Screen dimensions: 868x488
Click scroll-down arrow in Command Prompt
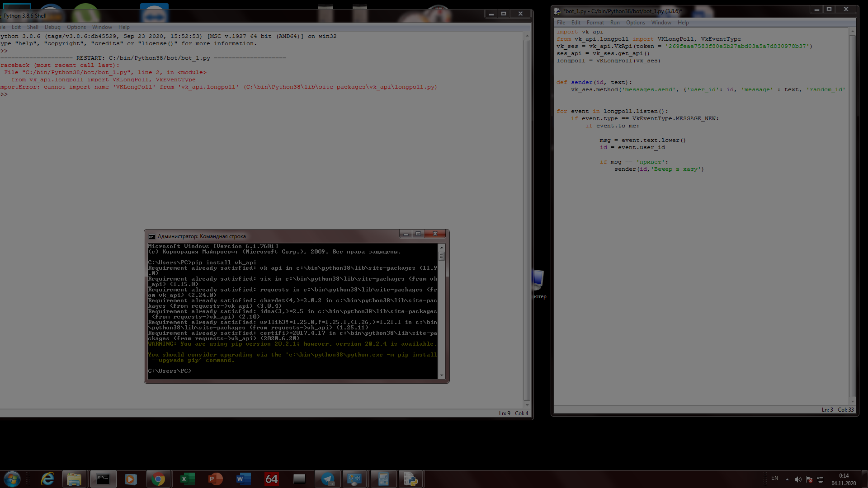(442, 375)
